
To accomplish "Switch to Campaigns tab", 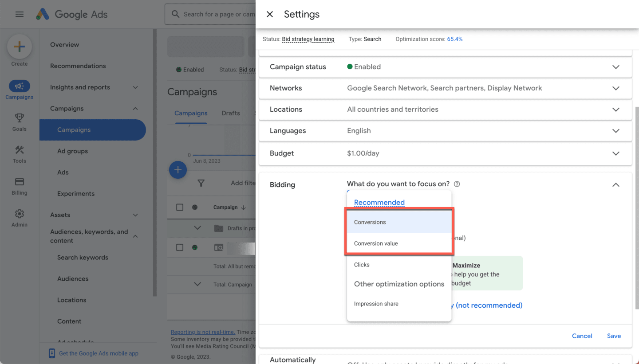I will pos(191,113).
